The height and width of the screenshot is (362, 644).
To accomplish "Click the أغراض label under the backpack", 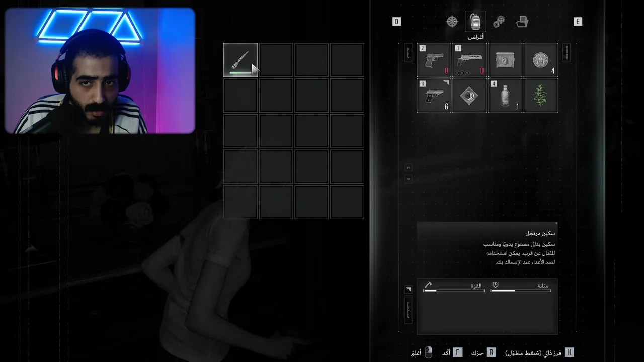I will [x=475, y=37].
